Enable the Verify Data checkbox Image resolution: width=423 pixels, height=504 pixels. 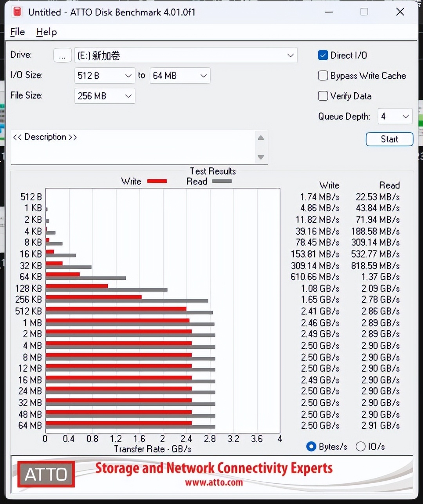point(323,96)
